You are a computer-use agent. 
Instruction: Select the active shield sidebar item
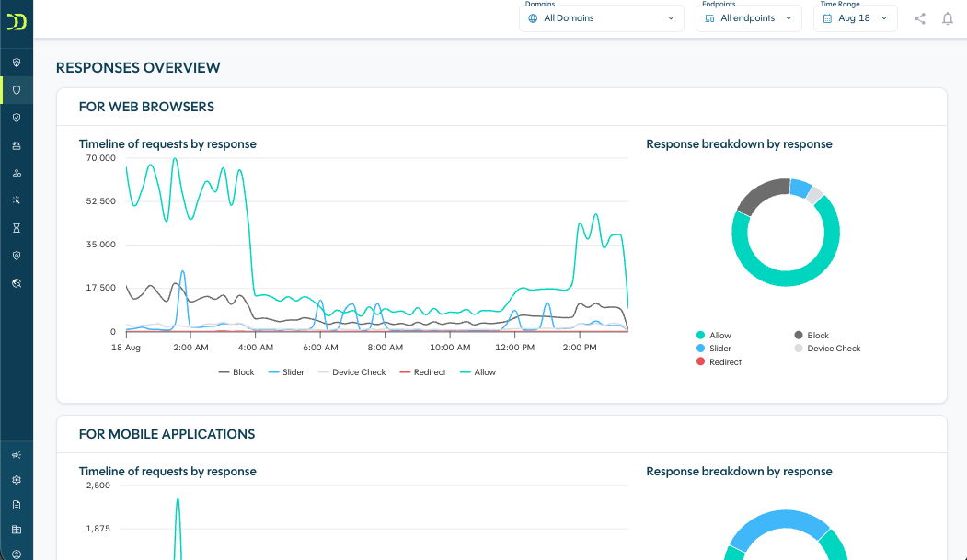click(x=17, y=90)
